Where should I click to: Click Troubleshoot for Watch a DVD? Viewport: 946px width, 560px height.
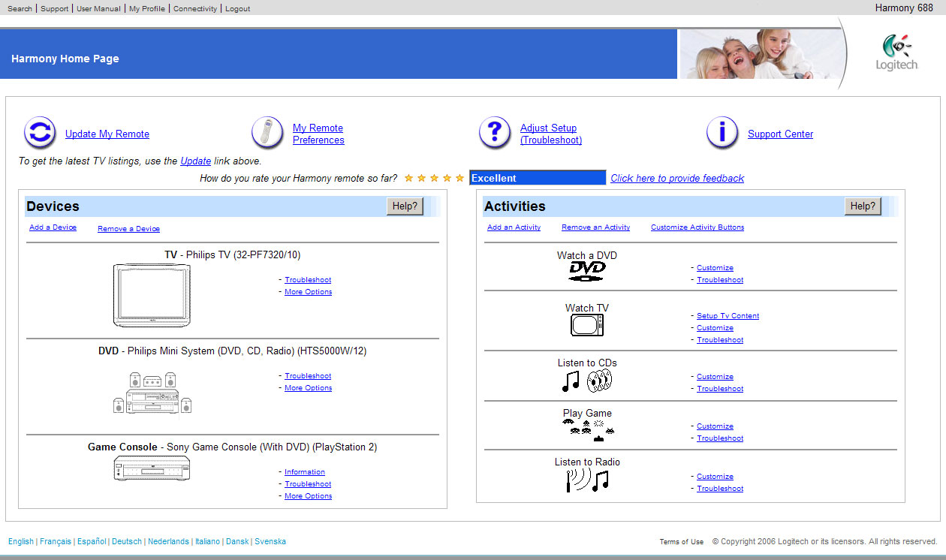[720, 280]
